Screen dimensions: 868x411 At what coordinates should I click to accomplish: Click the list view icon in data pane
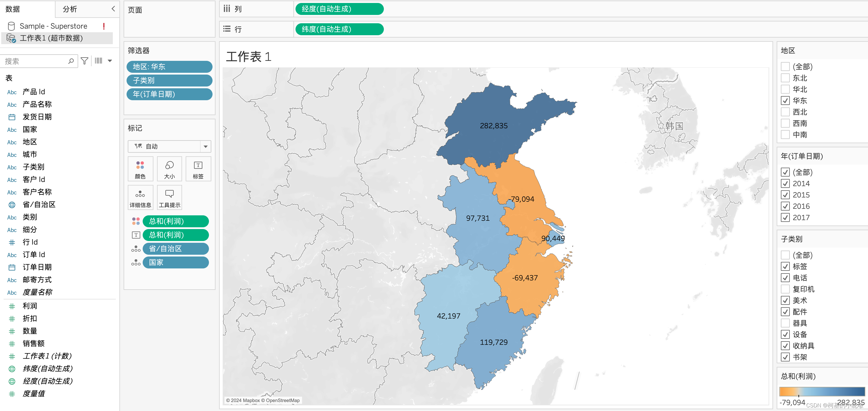pyautogui.click(x=99, y=61)
